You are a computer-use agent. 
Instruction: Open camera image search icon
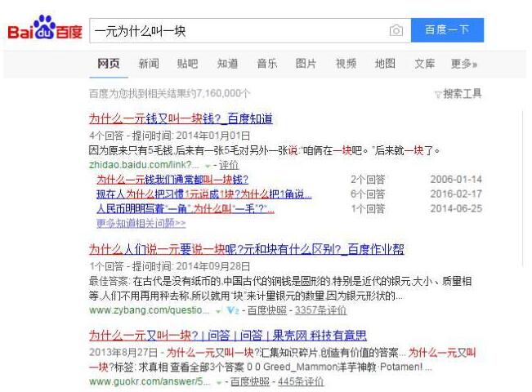coord(396,30)
